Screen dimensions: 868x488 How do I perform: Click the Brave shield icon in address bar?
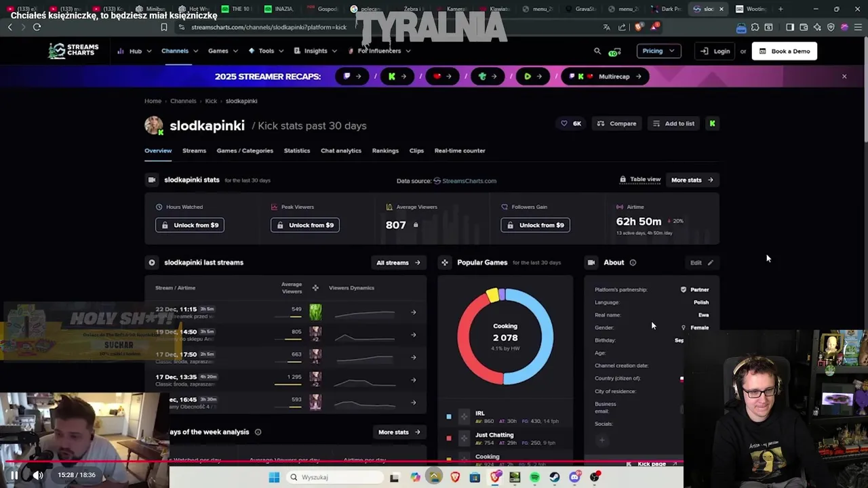[639, 27]
